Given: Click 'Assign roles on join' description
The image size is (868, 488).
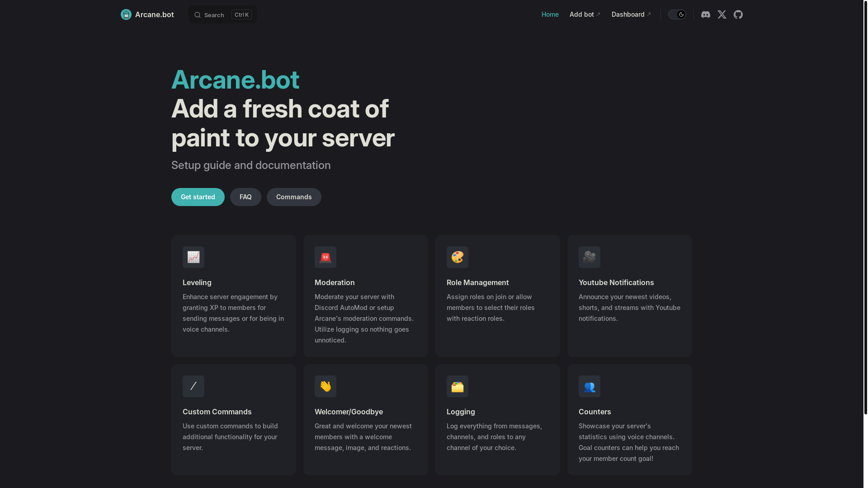Looking at the screenshot, I should (491, 308).
